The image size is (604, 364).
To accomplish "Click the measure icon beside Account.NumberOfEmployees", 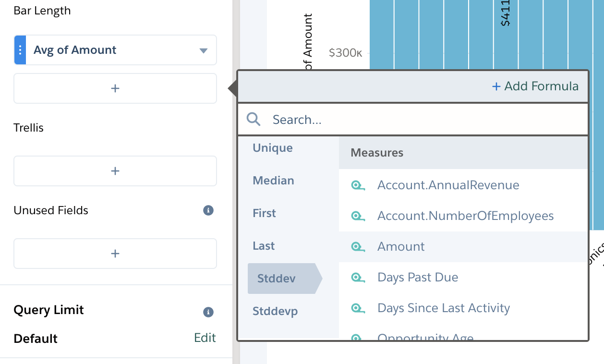I will 358,216.
